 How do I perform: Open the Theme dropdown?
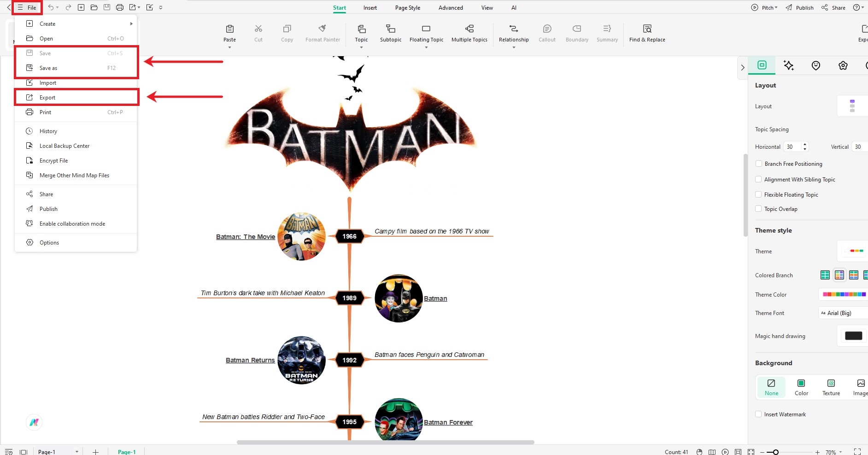[852, 251]
